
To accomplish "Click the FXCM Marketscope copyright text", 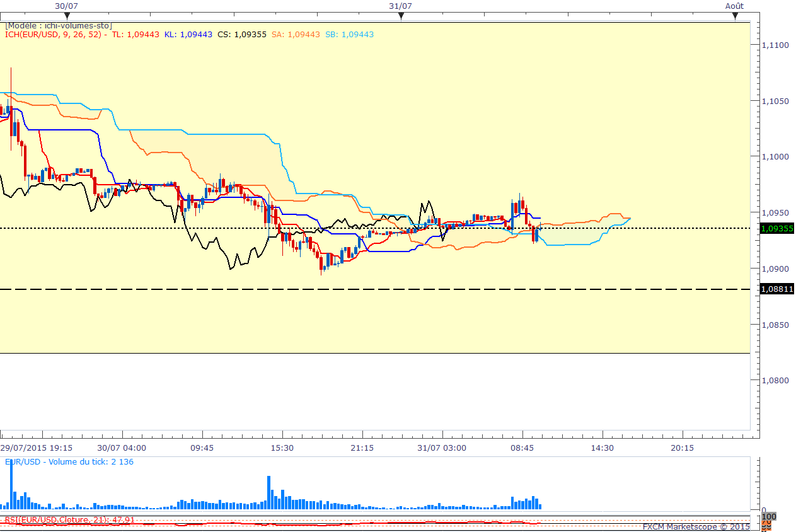I will point(696,526).
